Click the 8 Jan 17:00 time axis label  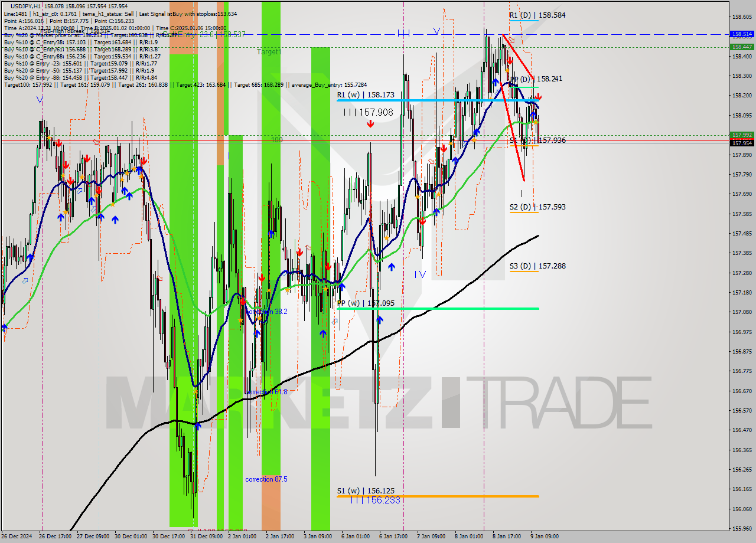pos(507,537)
